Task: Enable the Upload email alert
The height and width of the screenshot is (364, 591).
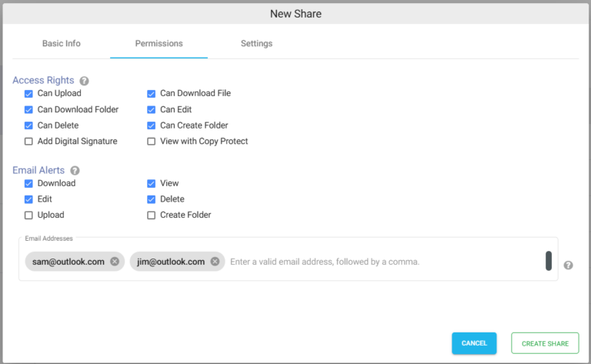Action: [28, 215]
